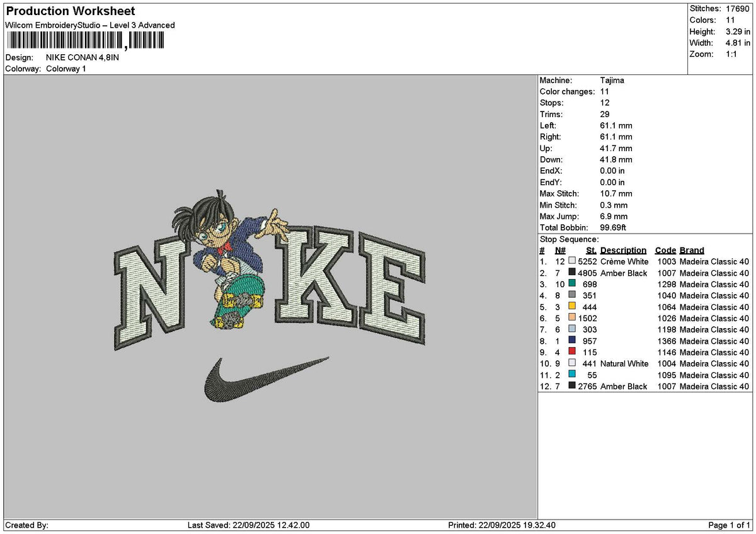Click the Crème White description text
The width and height of the screenshot is (756, 534).
(x=624, y=262)
